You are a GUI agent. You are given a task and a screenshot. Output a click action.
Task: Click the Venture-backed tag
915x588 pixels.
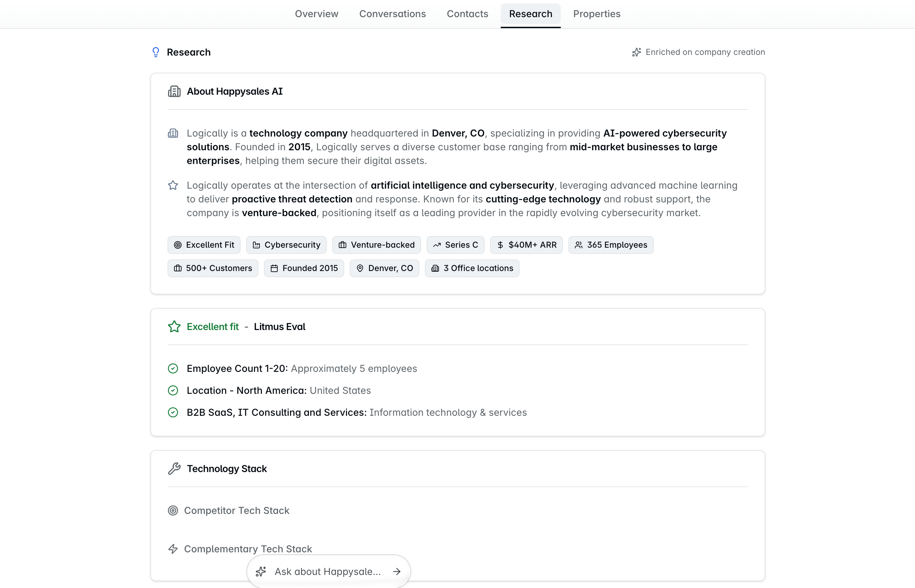(x=377, y=245)
